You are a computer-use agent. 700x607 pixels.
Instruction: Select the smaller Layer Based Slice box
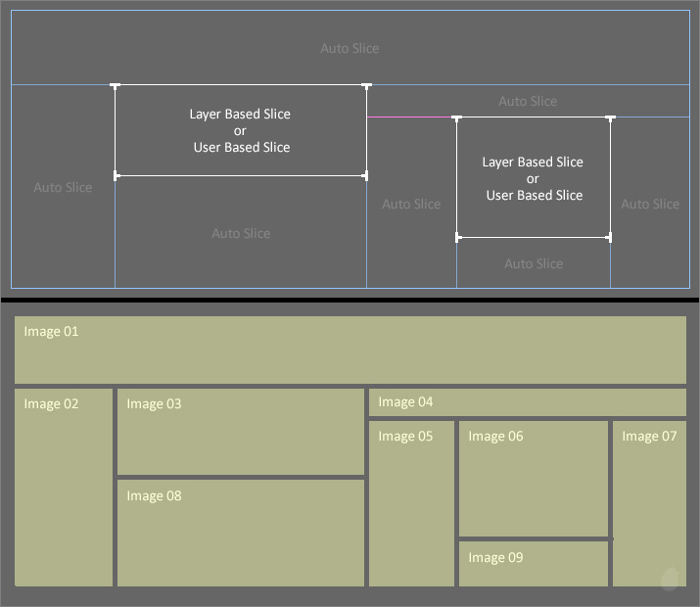point(533,178)
